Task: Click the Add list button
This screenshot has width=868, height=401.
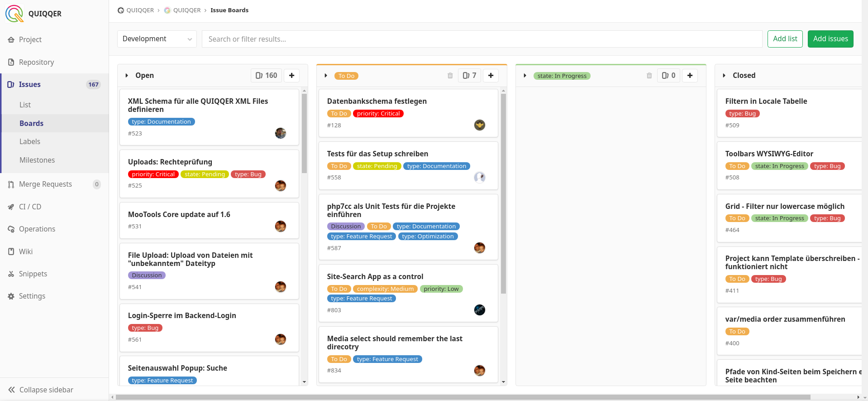Action: pyautogui.click(x=785, y=39)
